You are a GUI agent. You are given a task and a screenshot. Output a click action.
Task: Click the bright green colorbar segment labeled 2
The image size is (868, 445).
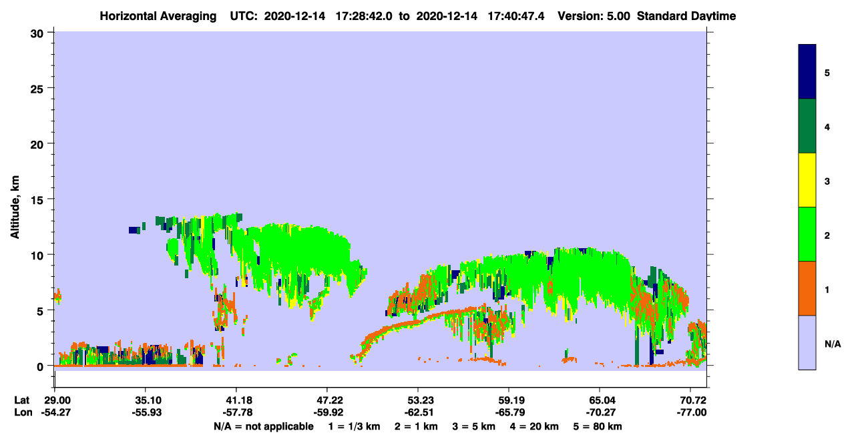point(807,234)
